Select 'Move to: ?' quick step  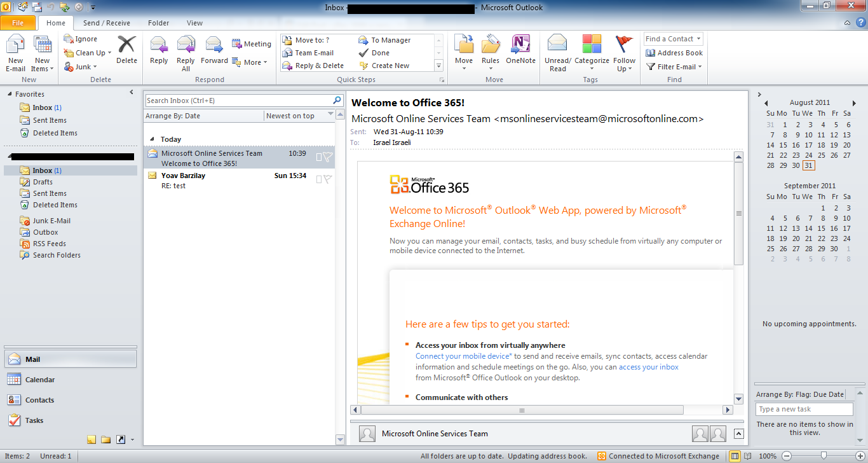[306, 40]
